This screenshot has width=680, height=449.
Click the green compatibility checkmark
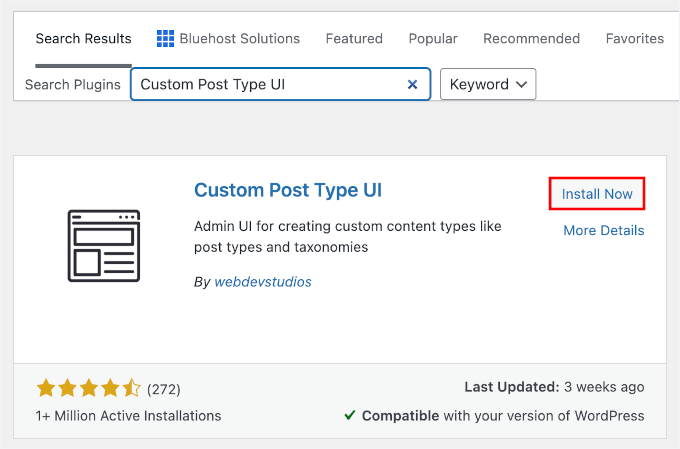point(350,416)
